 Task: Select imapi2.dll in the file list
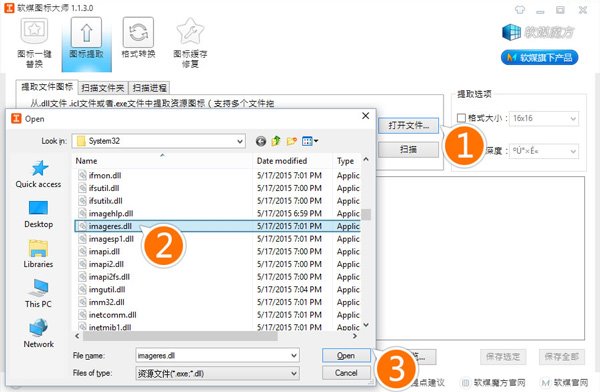(x=217, y=264)
